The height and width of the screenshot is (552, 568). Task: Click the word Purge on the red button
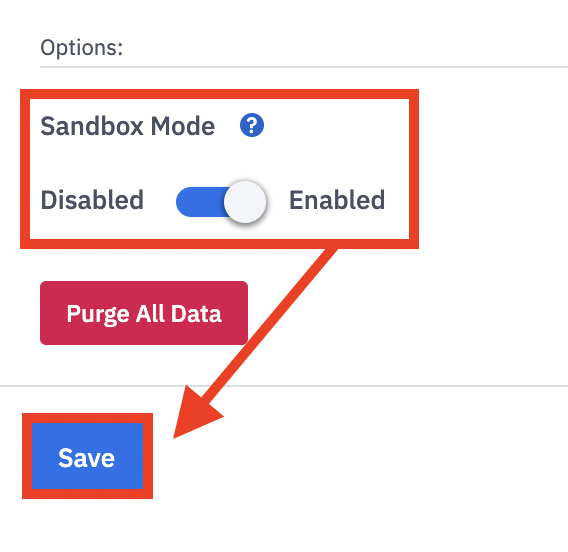tap(98, 314)
